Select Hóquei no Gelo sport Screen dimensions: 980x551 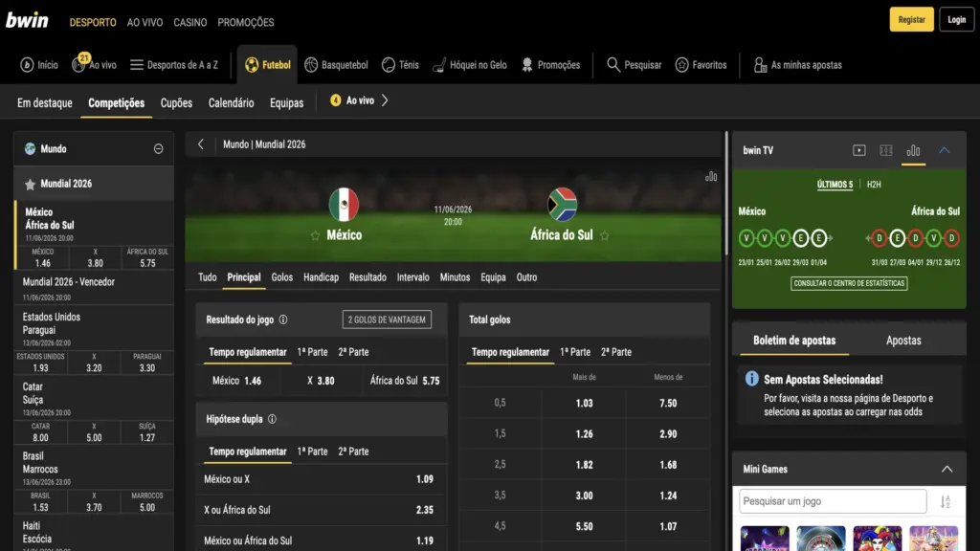[470, 65]
